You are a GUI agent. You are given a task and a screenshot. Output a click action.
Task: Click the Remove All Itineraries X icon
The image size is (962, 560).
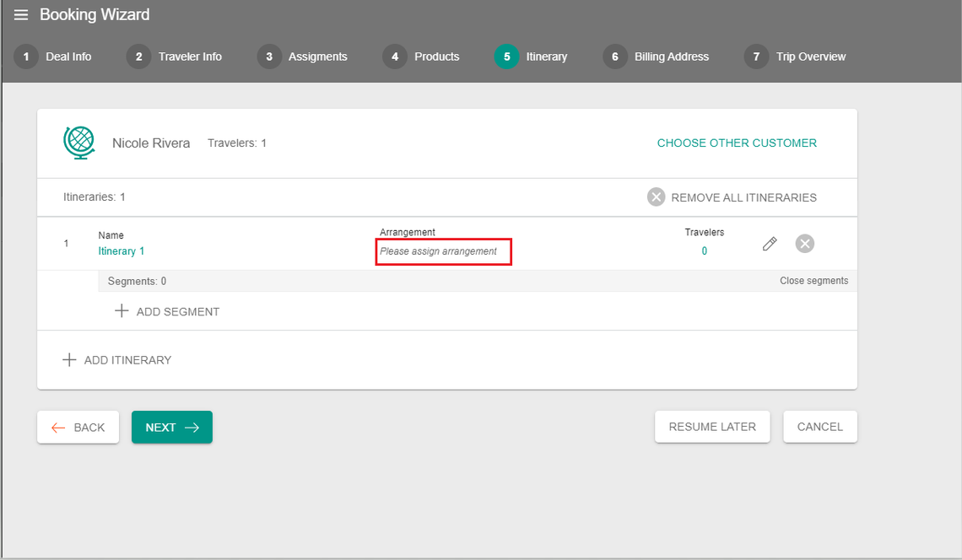pyautogui.click(x=656, y=197)
